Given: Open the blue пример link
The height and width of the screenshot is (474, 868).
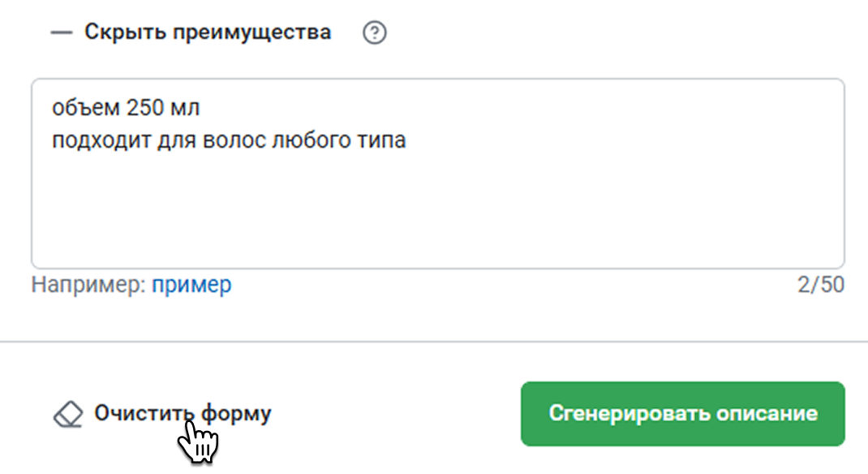Looking at the screenshot, I should (x=191, y=285).
